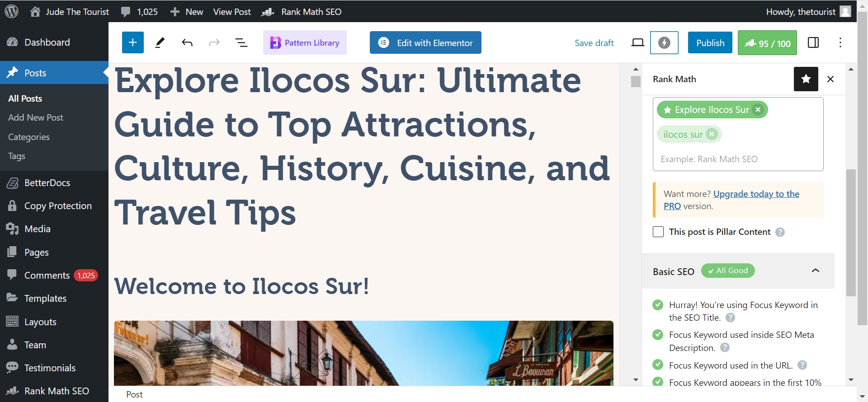Image resolution: width=868 pixels, height=402 pixels.
Task: Open the Team menu
Action: [54, 345]
